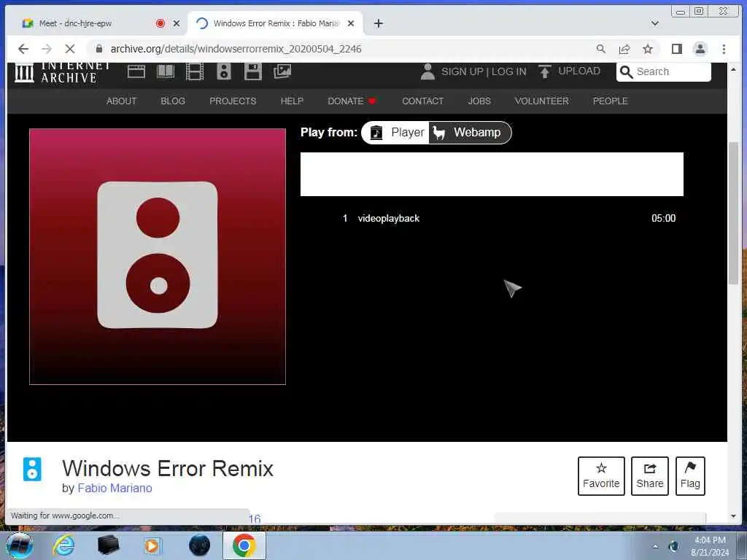Open the Chrome three-dot menu

click(x=724, y=49)
